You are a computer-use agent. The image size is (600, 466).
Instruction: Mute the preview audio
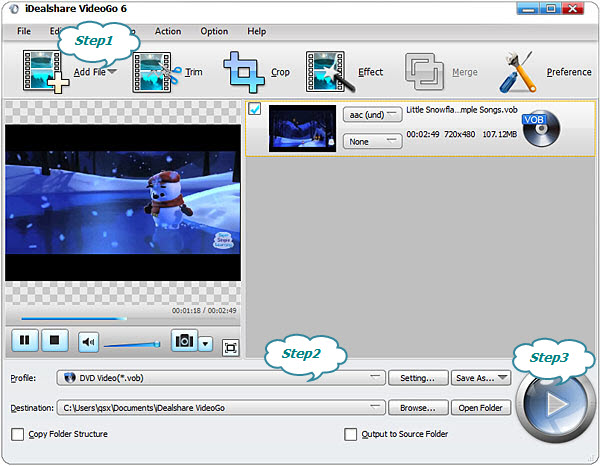[x=88, y=342]
